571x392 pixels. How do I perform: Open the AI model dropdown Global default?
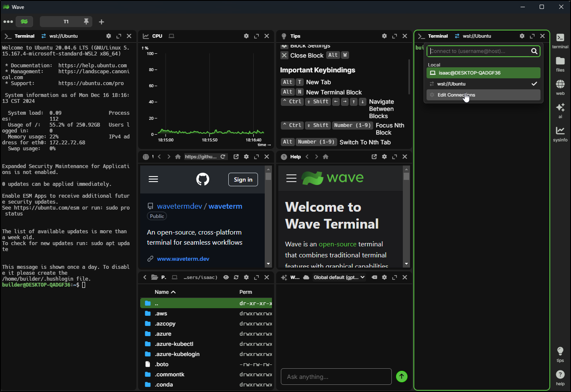(x=339, y=277)
